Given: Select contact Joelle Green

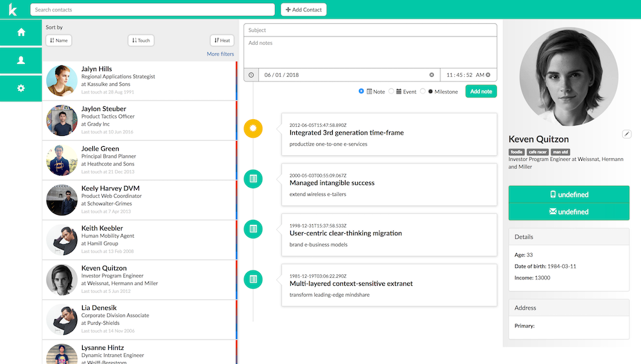Looking at the screenshot, I should 139,160.
